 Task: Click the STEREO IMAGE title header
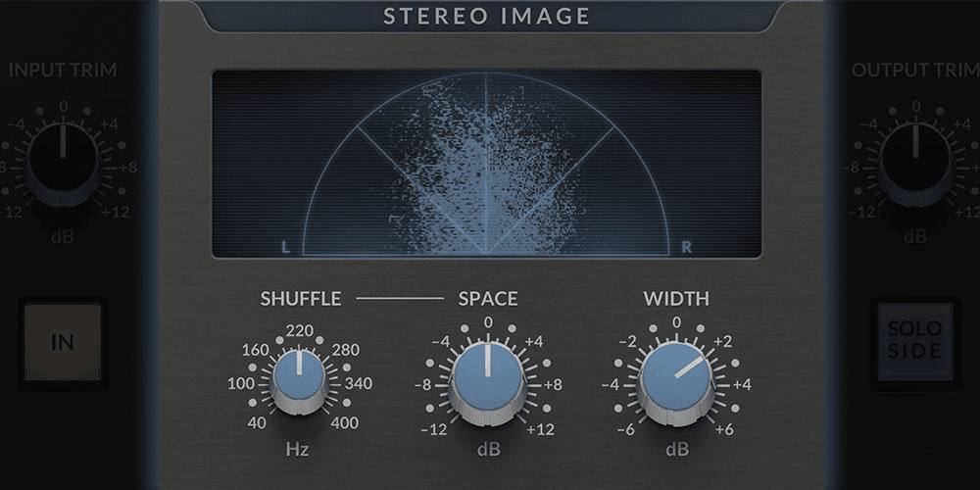(487, 17)
